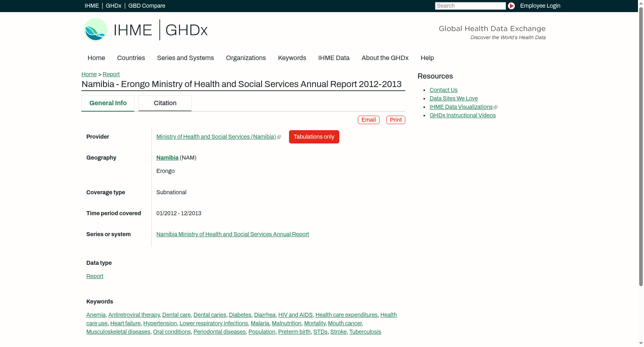Screen dimensions: 644x347
Task: Click Oral conditions keyword
Action: click(172, 332)
